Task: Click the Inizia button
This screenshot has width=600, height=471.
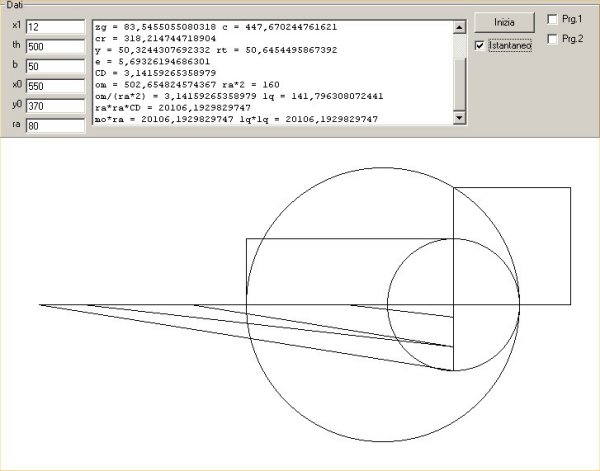Action: (x=504, y=22)
